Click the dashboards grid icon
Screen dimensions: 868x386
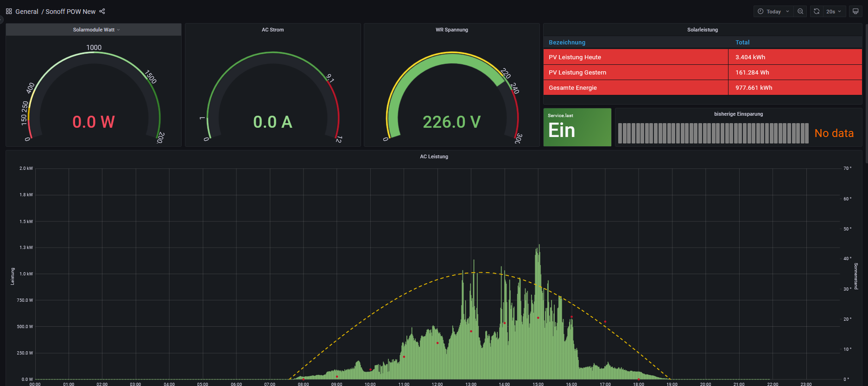point(9,12)
